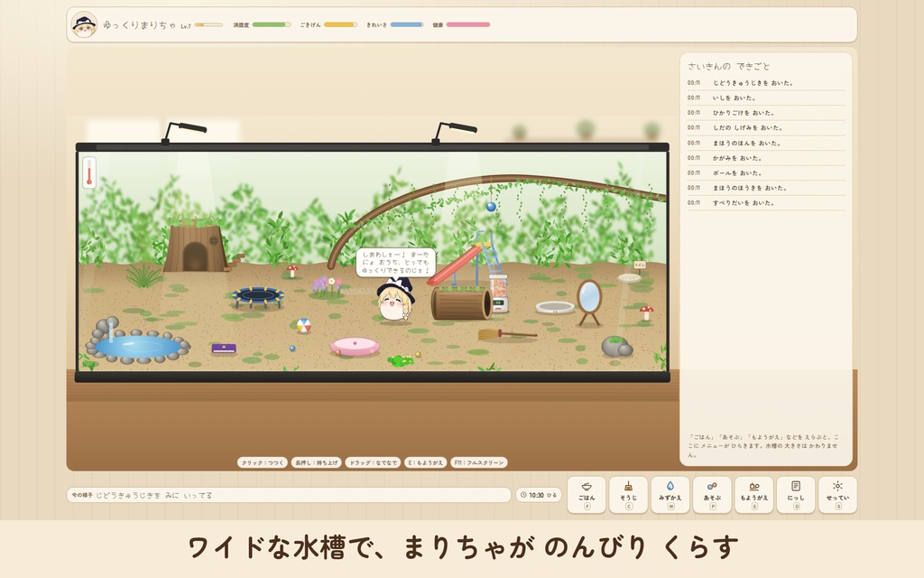Open the せってい settings button

(837, 495)
